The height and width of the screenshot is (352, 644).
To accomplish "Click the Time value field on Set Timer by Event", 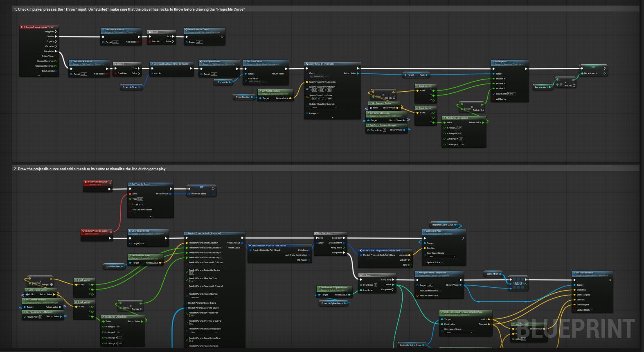I will (140, 199).
